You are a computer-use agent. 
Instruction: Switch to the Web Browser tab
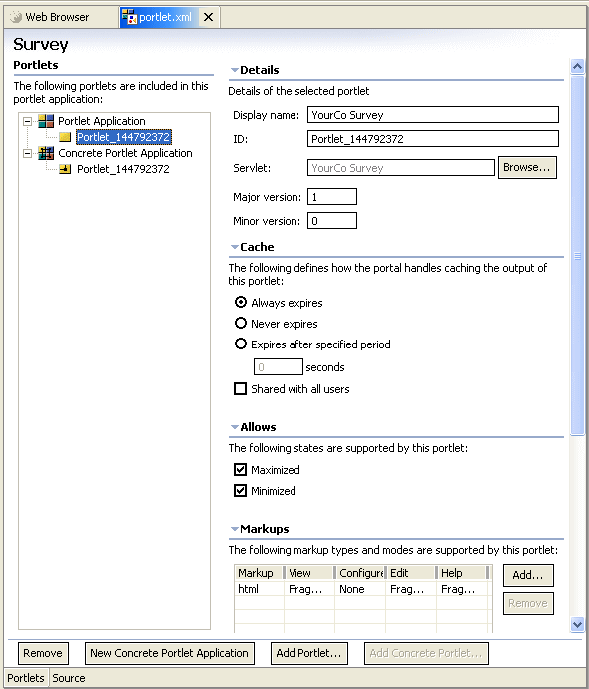62,17
